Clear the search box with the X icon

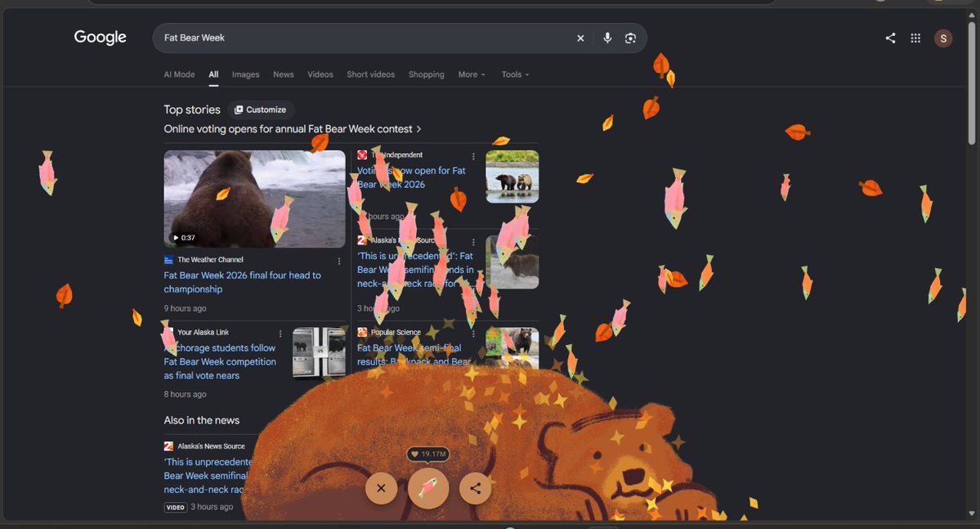(x=580, y=38)
